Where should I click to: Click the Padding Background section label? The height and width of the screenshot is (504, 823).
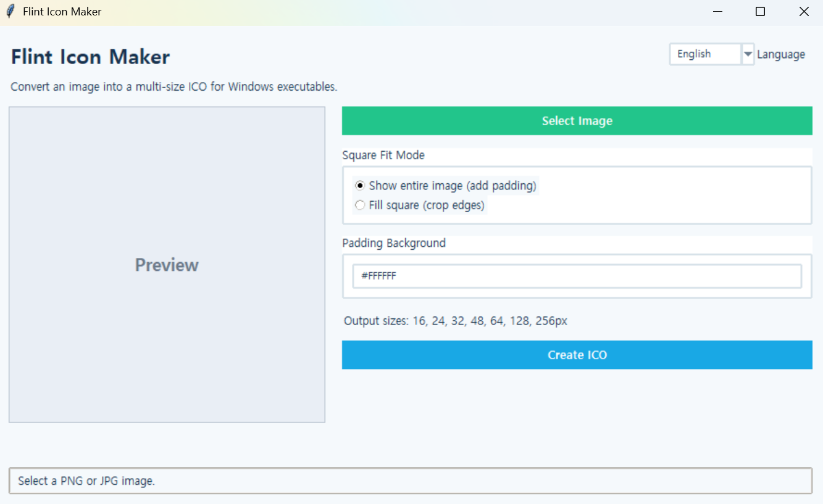click(x=394, y=243)
